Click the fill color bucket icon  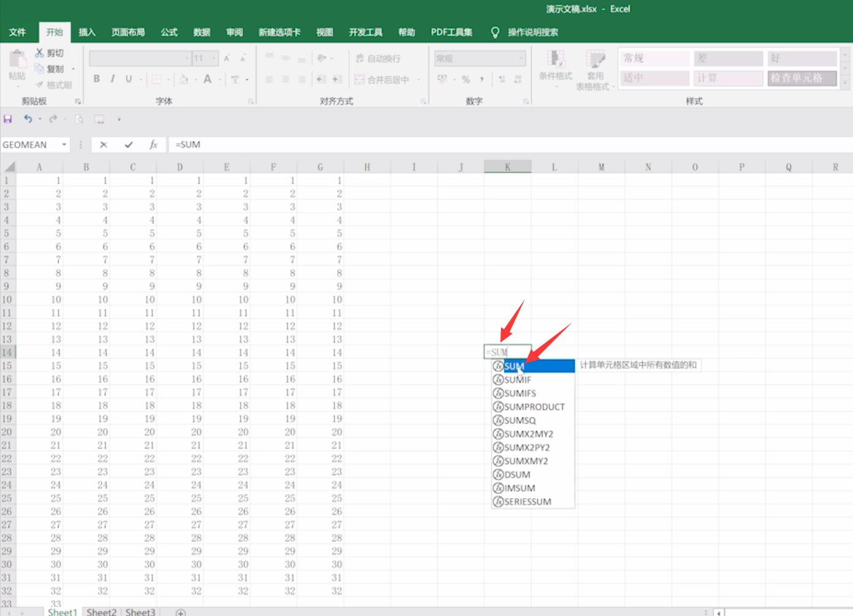click(x=183, y=79)
